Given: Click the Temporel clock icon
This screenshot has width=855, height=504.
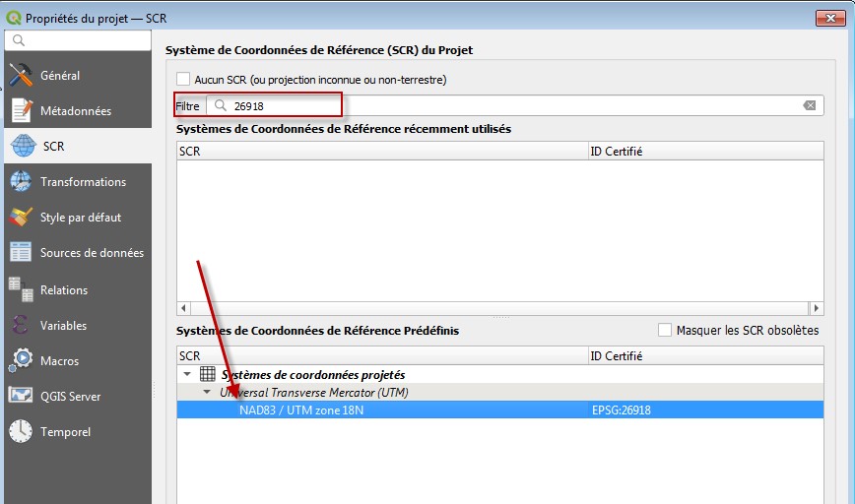Looking at the screenshot, I should click(21, 431).
